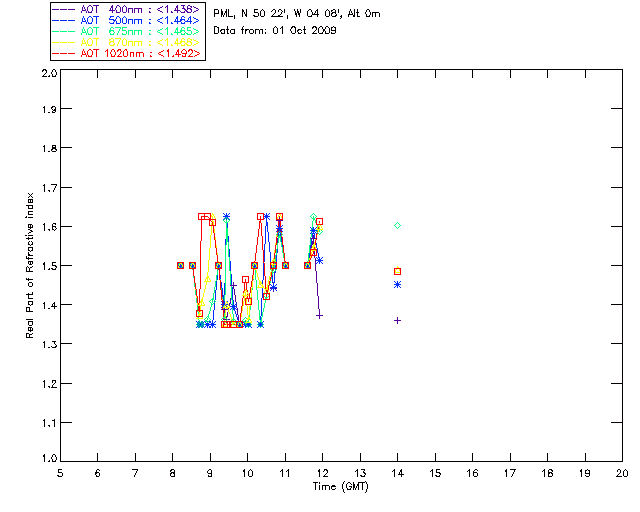Click the red square marker just before 12 GMT
The image size is (640, 512).
320,222
